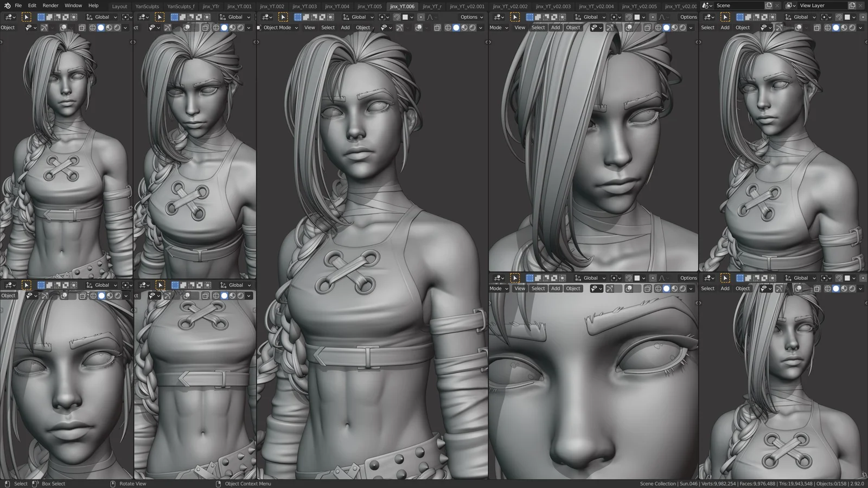
Task: Switch to the Layout workspace tab
Action: [x=119, y=6]
